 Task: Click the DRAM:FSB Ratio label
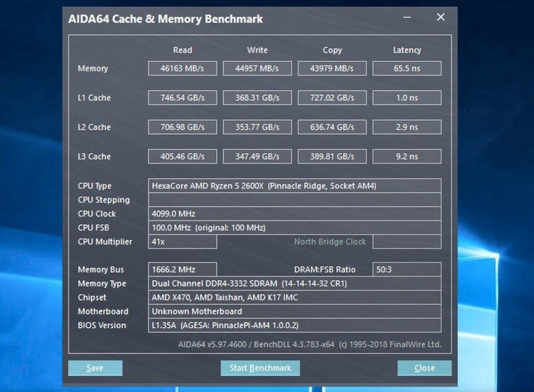pyautogui.click(x=325, y=270)
